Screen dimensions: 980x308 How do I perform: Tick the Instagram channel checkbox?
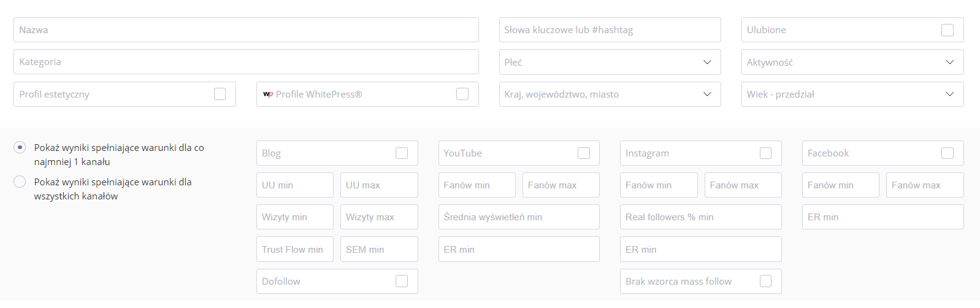coord(765,153)
